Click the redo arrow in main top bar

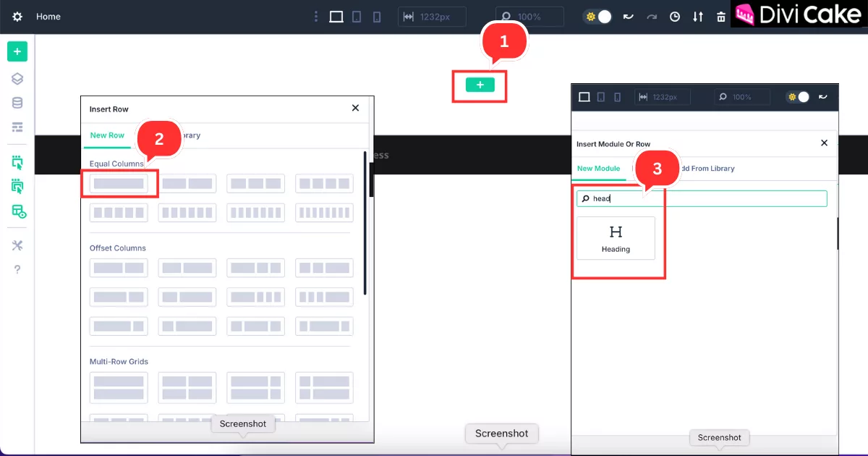tap(652, 17)
